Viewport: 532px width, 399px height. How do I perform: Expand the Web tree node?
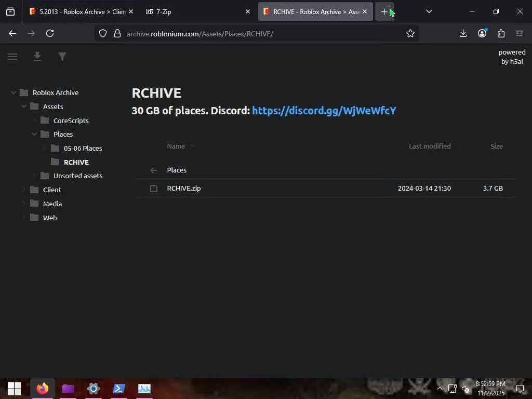tap(24, 218)
